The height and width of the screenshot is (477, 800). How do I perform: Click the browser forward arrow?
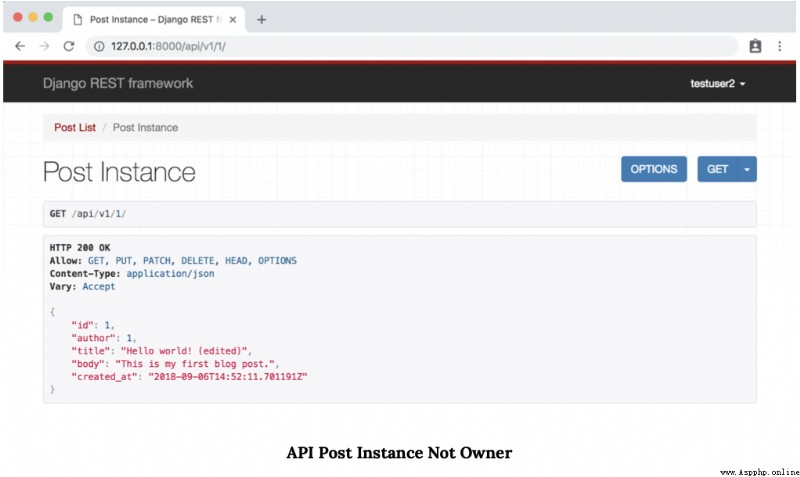[44, 46]
